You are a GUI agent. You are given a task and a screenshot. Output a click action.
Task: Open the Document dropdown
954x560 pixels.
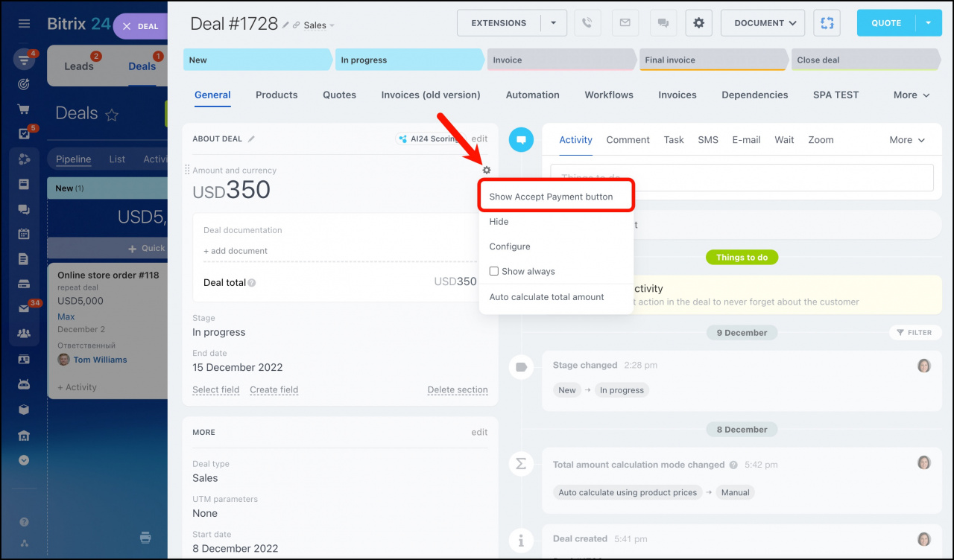763,23
